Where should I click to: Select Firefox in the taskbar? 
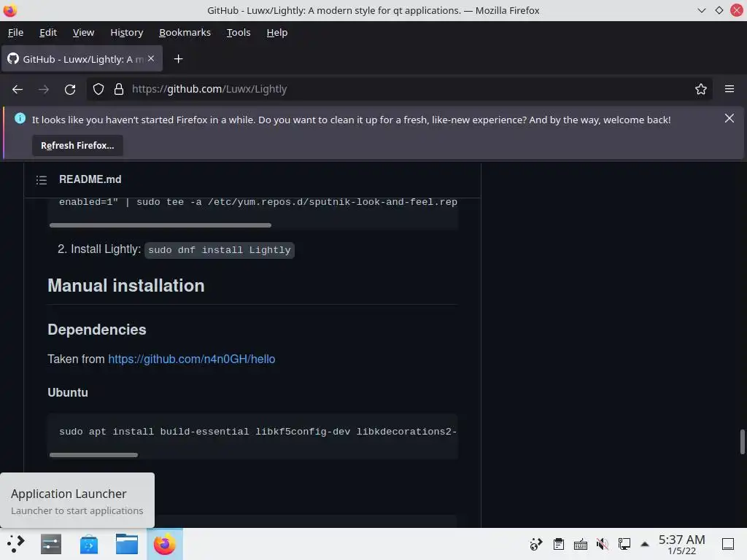point(164,544)
